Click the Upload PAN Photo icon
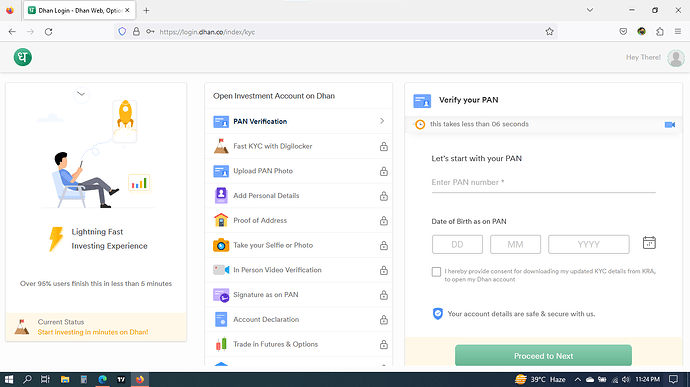 click(221, 171)
